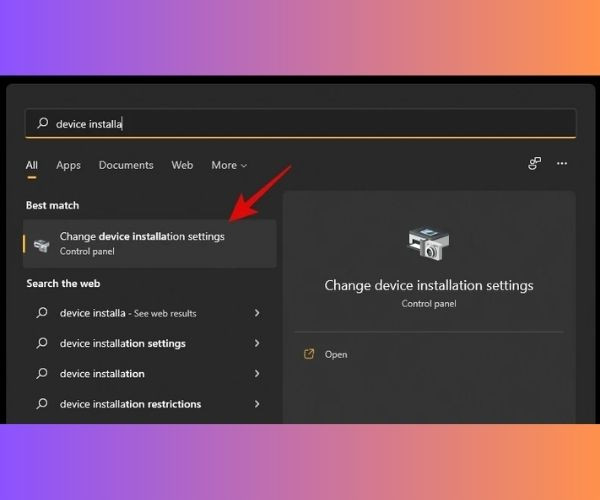Click search icon beside 'device installation settings'

[42, 343]
